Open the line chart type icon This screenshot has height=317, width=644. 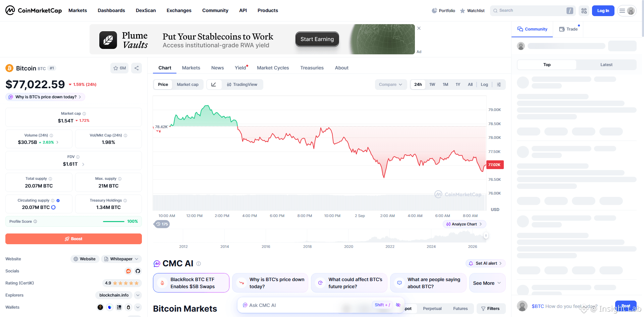(214, 85)
